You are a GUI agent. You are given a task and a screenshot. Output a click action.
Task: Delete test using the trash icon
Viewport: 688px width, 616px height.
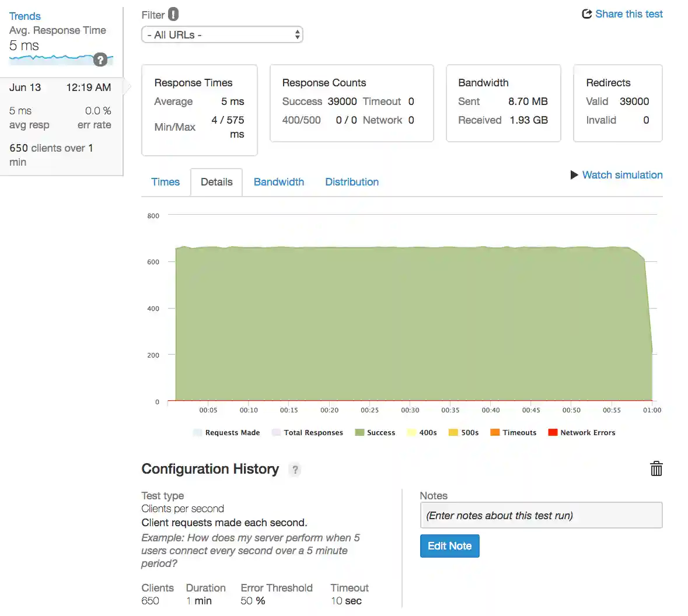pyautogui.click(x=656, y=469)
